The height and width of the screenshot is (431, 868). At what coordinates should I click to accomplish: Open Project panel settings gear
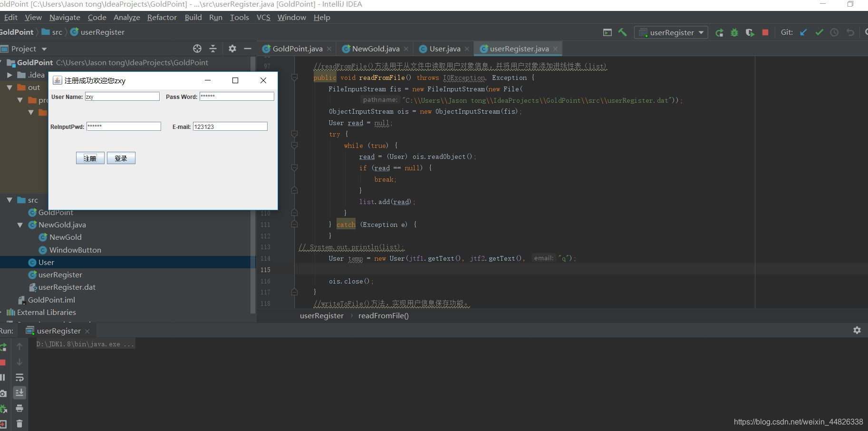[x=232, y=49]
